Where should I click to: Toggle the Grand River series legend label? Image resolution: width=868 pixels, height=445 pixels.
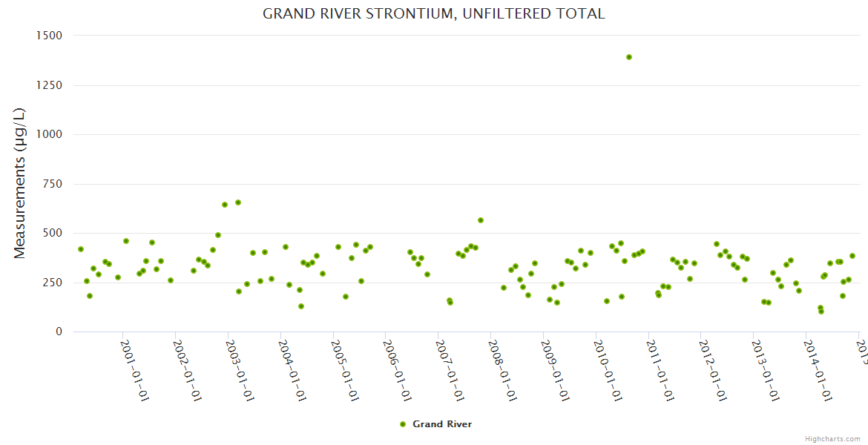(442, 424)
